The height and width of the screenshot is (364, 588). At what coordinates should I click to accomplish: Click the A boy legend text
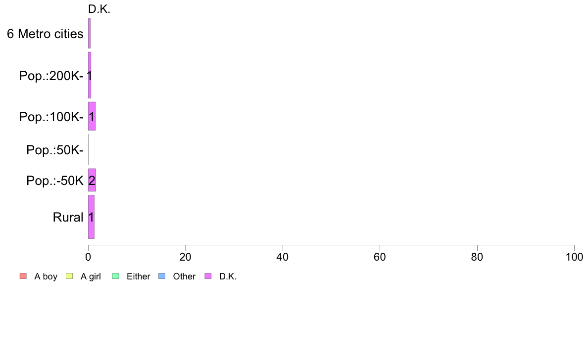point(46,276)
